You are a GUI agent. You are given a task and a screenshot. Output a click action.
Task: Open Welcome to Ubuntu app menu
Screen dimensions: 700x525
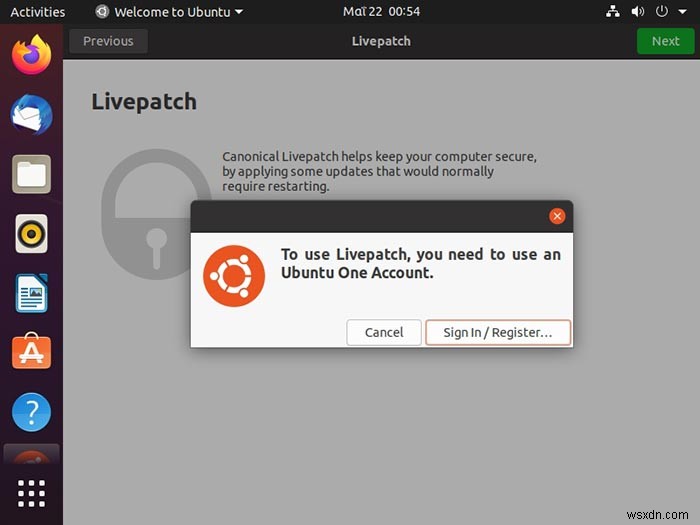(170, 12)
